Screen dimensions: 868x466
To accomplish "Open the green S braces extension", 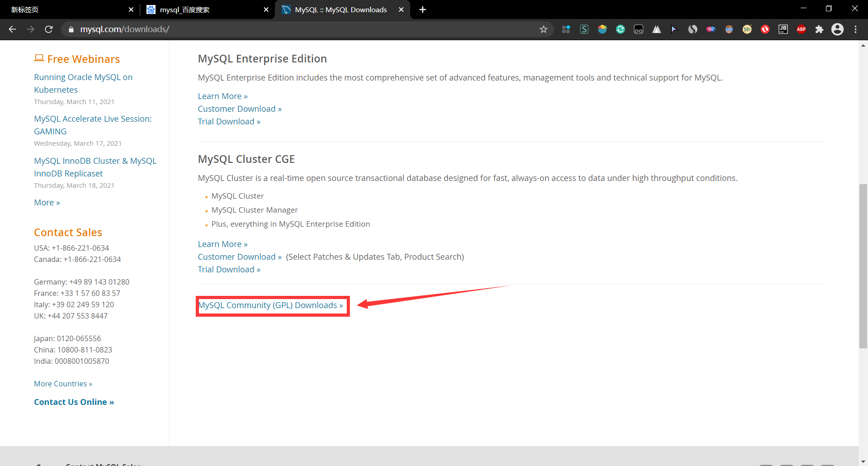I will pos(584,29).
